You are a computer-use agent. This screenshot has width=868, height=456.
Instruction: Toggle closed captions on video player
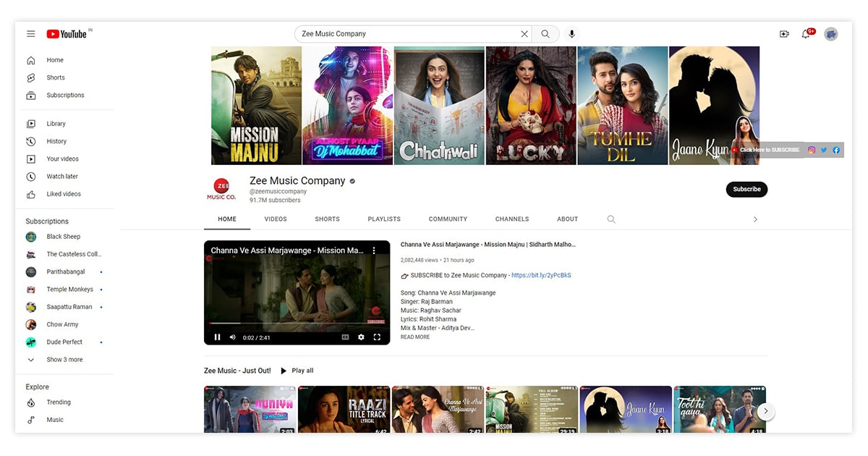345,337
